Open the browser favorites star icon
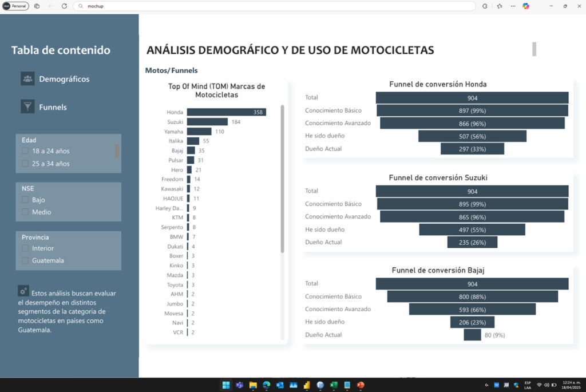This screenshot has height=392, width=586. 499,6
